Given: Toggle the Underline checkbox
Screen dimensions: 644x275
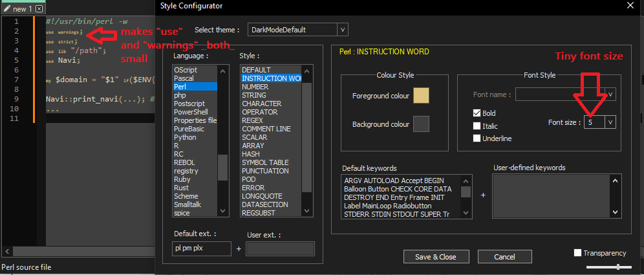Looking at the screenshot, I should coord(477,138).
